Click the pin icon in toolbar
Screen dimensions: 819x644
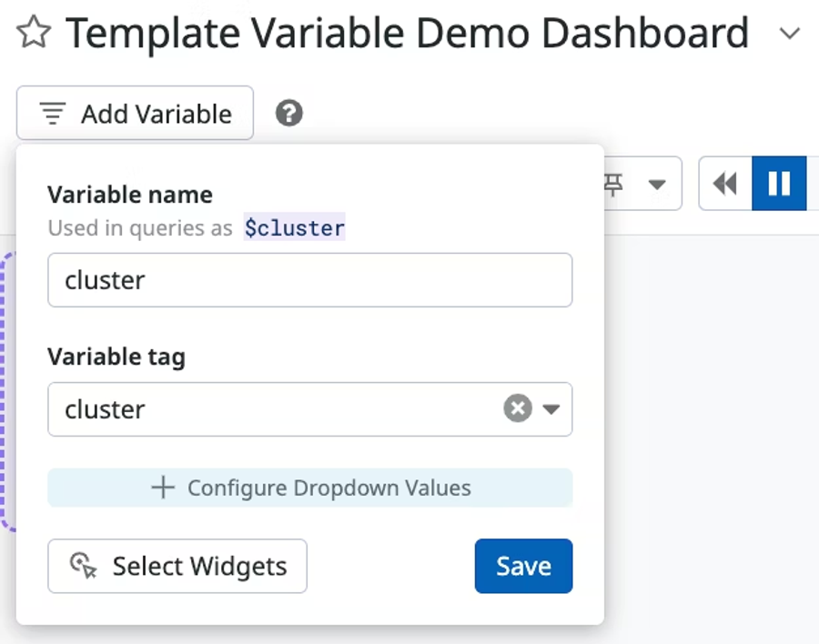tap(615, 186)
